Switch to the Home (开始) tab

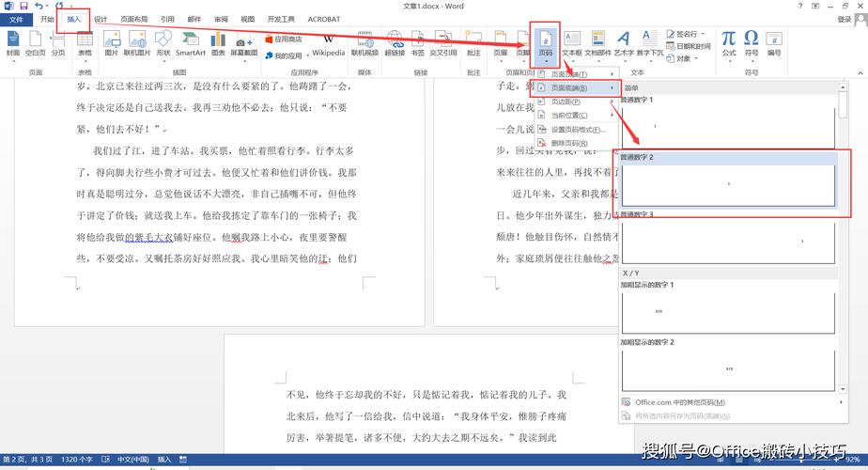pos(47,20)
